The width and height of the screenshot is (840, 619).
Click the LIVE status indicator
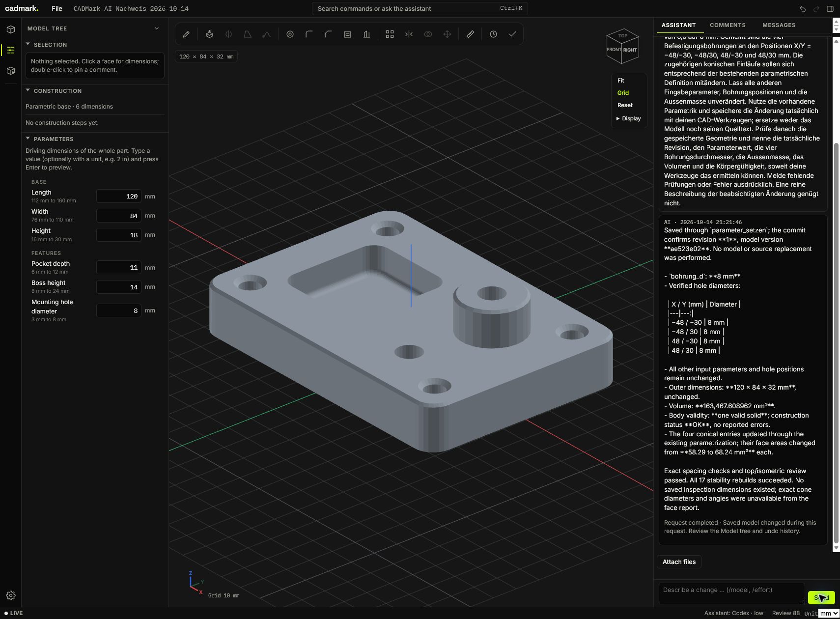(x=14, y=613)
